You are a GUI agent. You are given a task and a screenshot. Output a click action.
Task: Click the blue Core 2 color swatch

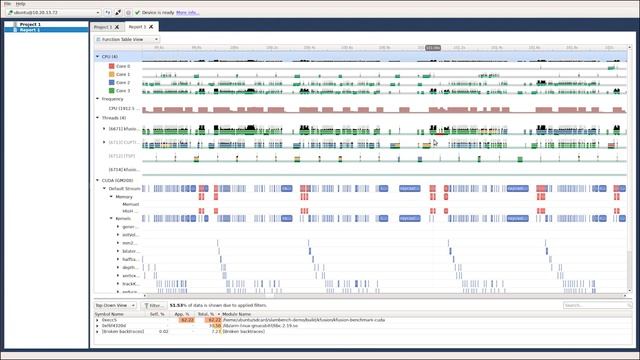pyautogui.click(x=111, y=82)
